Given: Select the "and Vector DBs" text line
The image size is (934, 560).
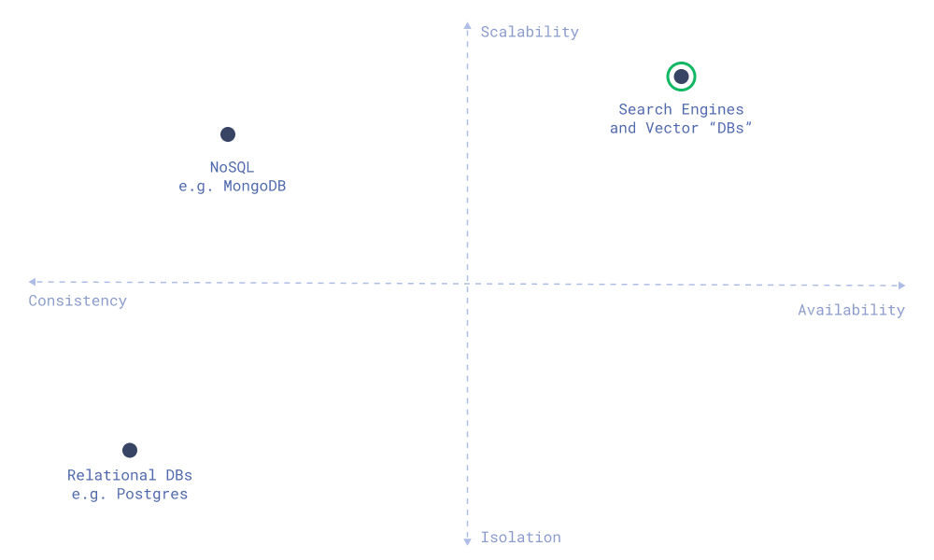Looking at the screenshot, I should click(x=681, y=128).
